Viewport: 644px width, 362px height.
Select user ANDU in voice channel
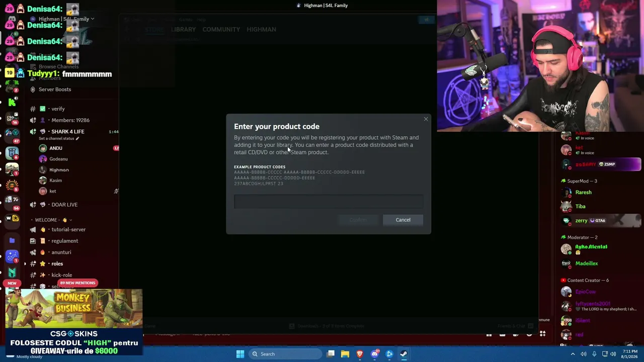click(56, 148)
